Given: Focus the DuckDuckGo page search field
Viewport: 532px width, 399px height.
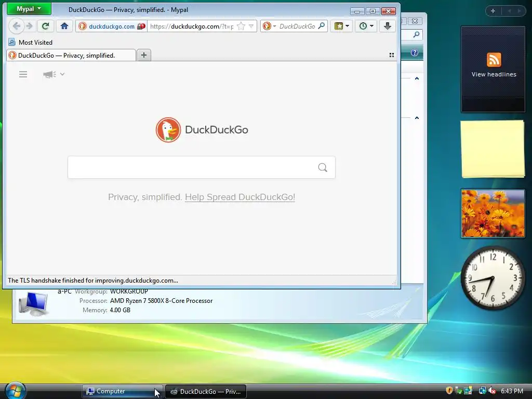Looking at the screenshot, I should point(202,167).
